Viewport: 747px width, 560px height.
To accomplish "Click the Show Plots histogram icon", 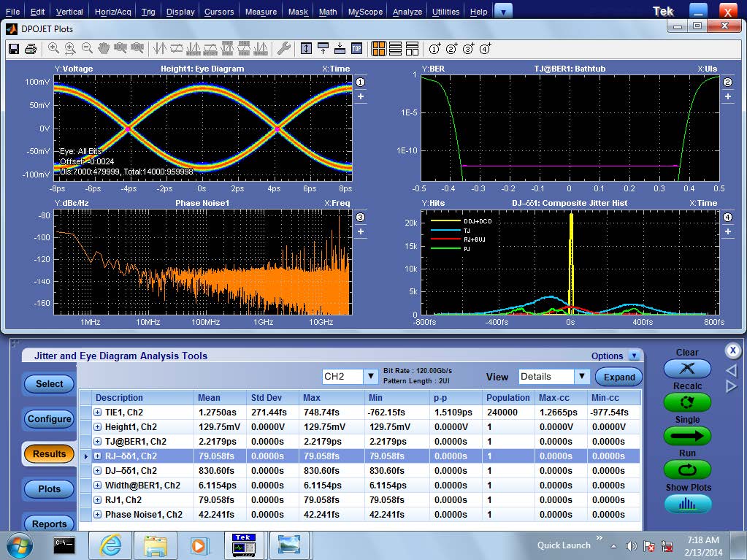I will point(687,504).
